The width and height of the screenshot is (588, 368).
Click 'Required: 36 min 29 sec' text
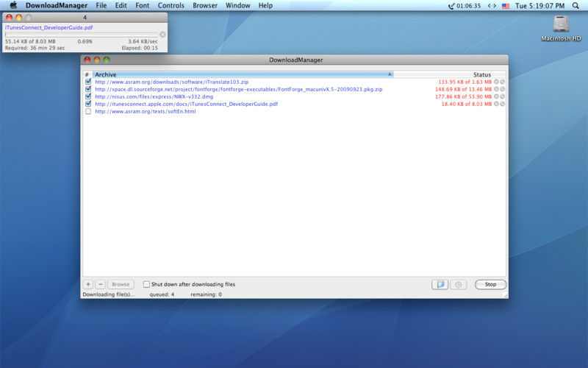click(x=35, y=48)
